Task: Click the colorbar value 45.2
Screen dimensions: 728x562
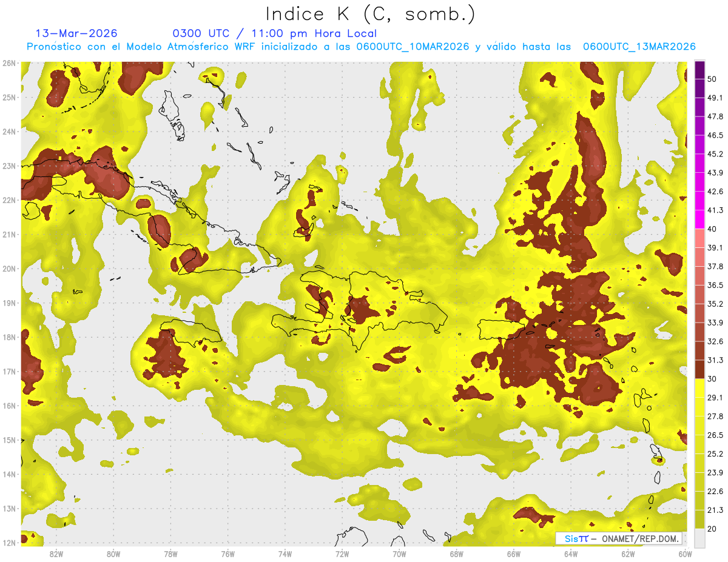Action: [715, 154]
